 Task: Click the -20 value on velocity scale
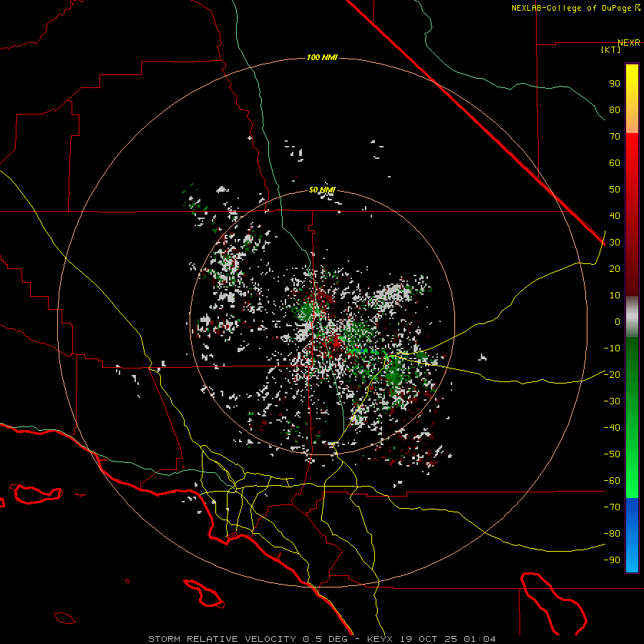(612, 374)
